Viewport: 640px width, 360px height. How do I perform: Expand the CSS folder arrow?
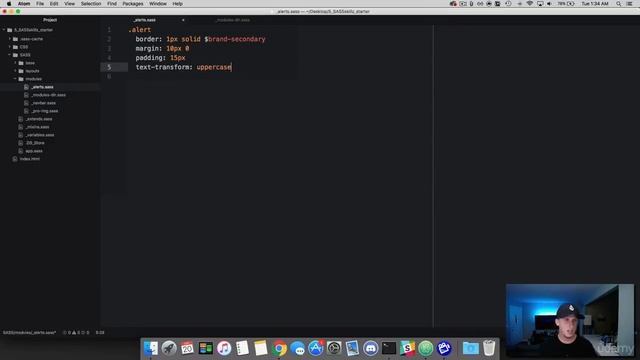click(10, 47)
